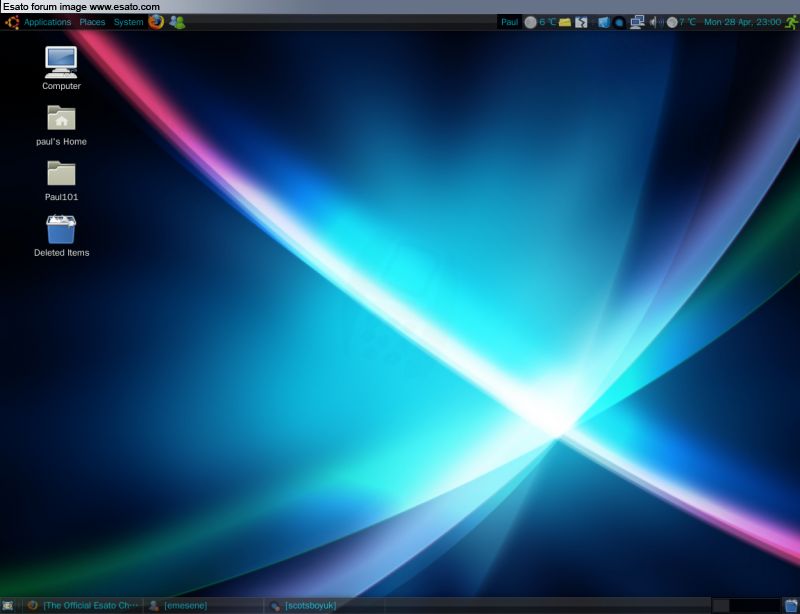Click the broken-page tray icon

click(581, 22)
